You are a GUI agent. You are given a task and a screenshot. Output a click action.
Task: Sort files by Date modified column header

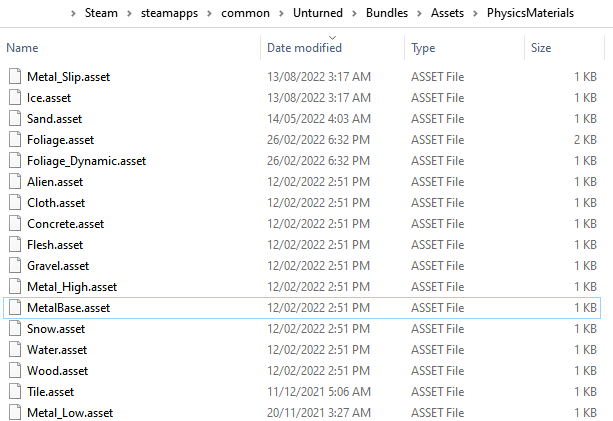(x=305, y=48)
